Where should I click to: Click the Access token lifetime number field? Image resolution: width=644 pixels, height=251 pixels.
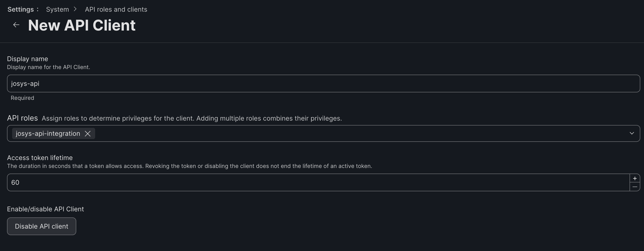(x=318, y=182)
